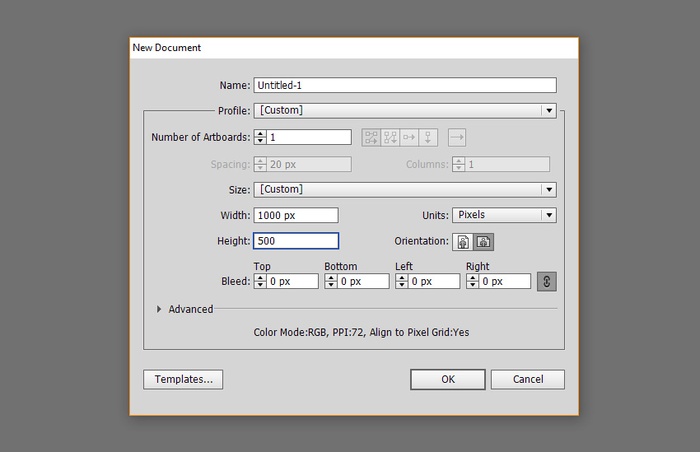Open the Units dropdown set to Pixels
The height and width of the screenshot is (452, 700).
coord(504,215)
